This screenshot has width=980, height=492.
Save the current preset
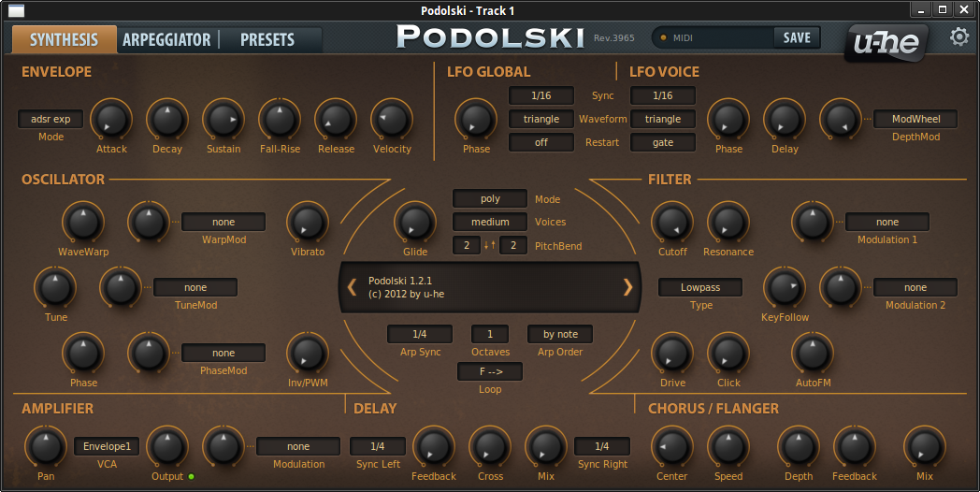pyautogui.click(x=797, y=37)
